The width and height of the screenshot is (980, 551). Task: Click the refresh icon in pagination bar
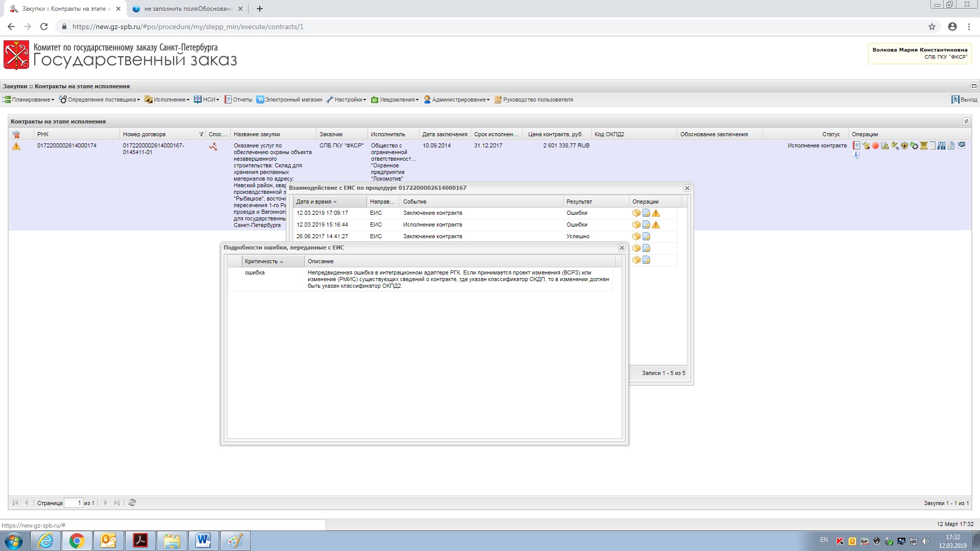(132, 503)
